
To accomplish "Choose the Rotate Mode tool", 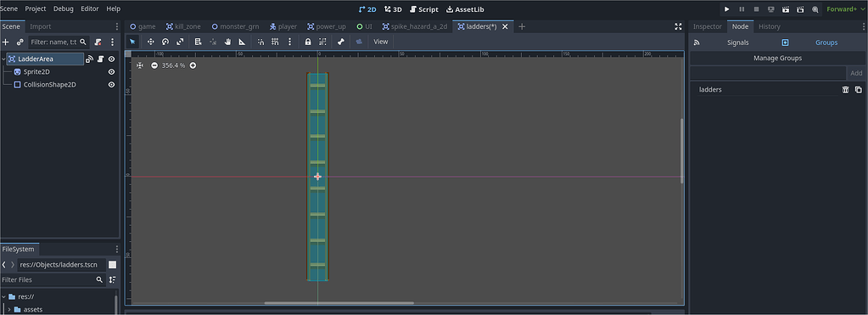I will [x=165, y=42].
